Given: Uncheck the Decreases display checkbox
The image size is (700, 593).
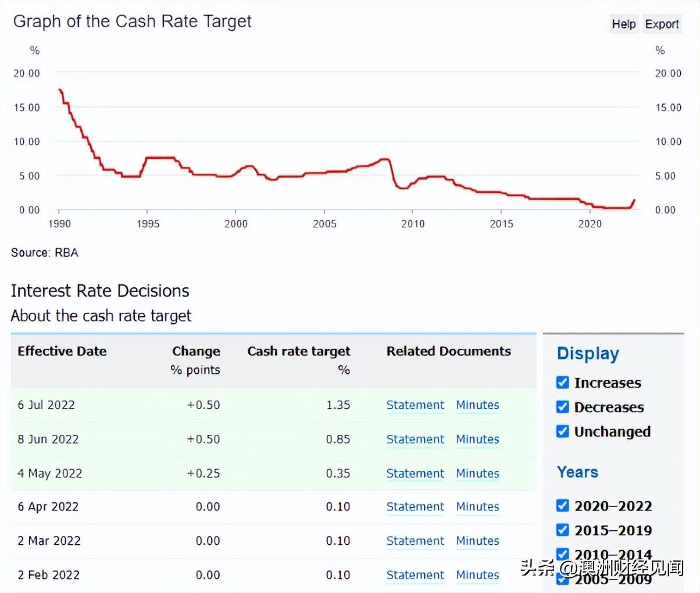Looking at the screenshot, I should click(562, 407).
